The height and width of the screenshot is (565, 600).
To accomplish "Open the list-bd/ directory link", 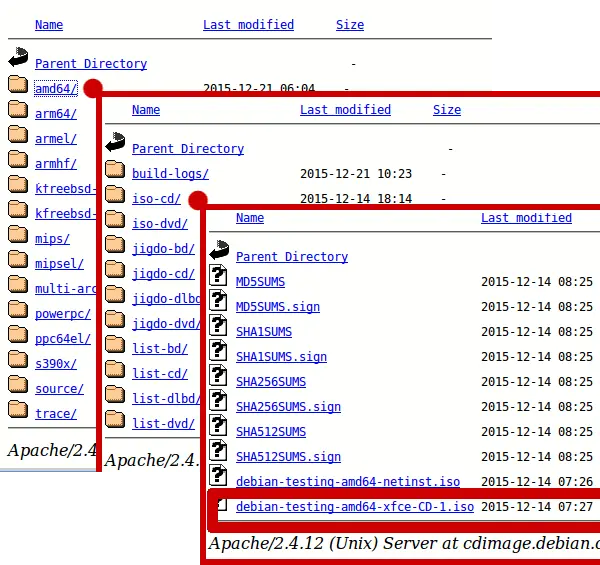I will pos(160,348).
